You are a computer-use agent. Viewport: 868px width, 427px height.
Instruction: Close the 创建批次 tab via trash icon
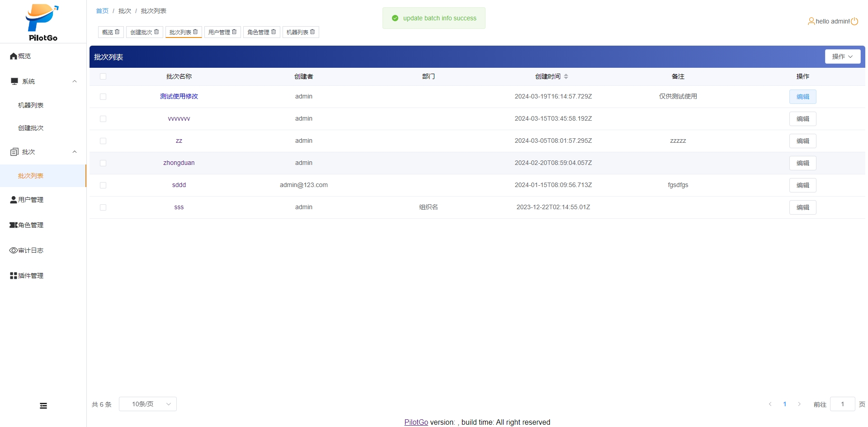click(156, 32)
